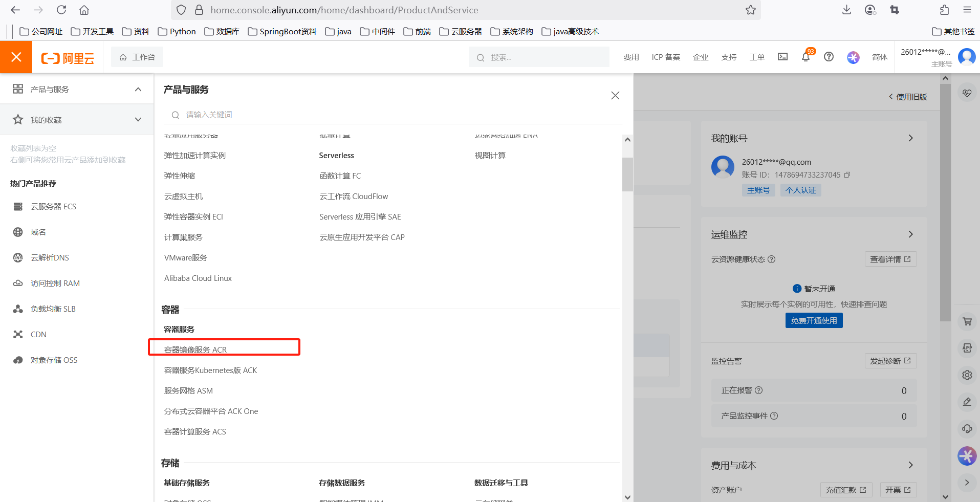Click help icon next to 产品监控事件
This screenshot has width=980, height=502.
click(774, 416)
